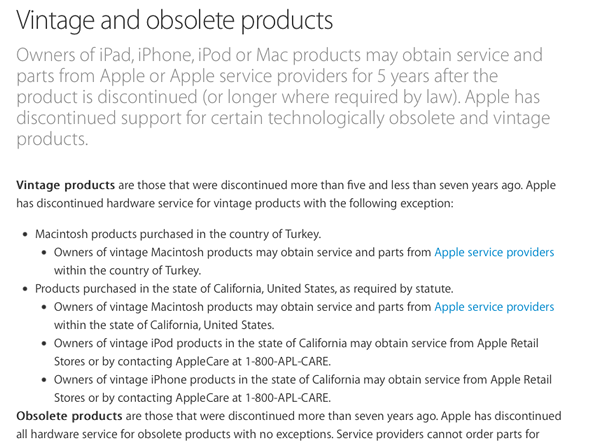Viewport: 600px width, 446px height.
Task: Click 'Macintosh products purchased in Turkey' bullet text
Action: click(178, 234)
